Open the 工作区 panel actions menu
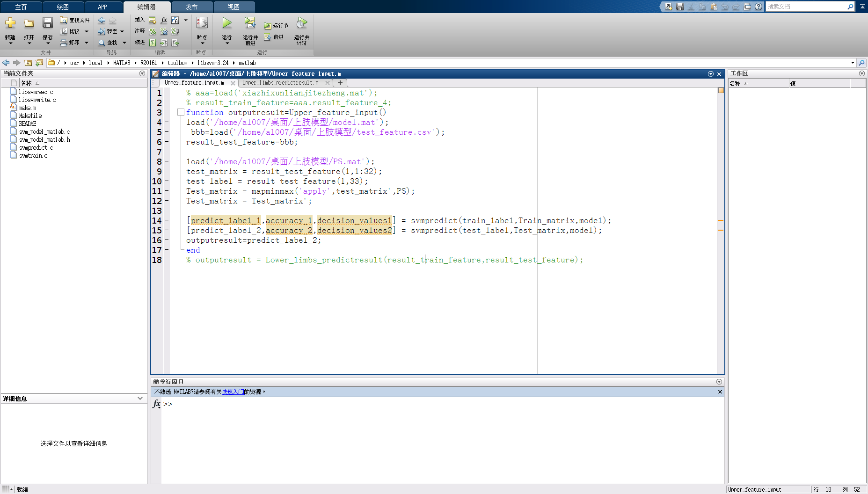The image size is (868, 494). pos(862,73)
